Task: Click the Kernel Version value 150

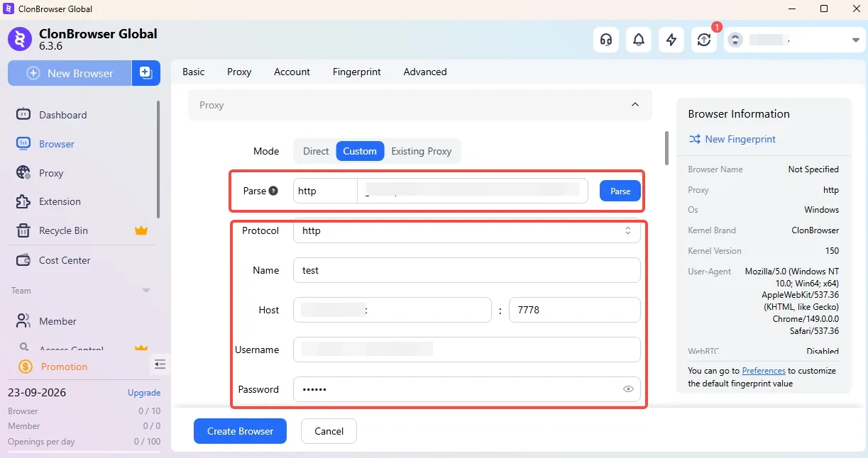Action: click(x=832, y=251)
